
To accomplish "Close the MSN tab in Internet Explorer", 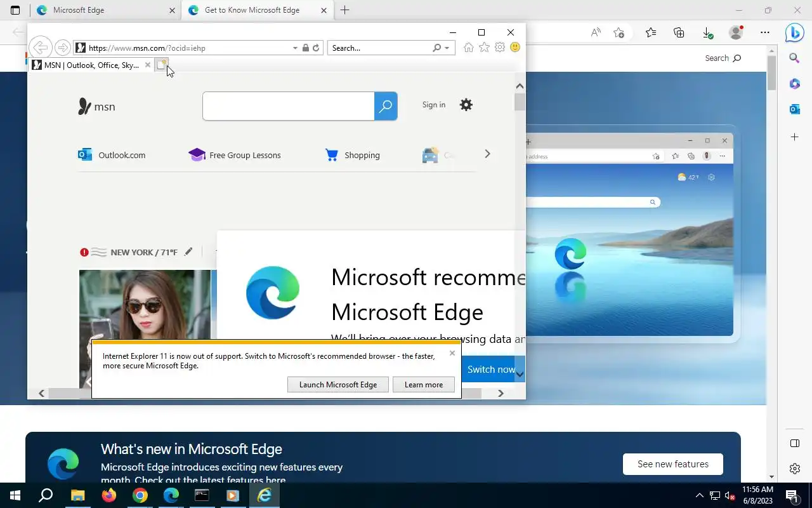I will click(148, 65).
